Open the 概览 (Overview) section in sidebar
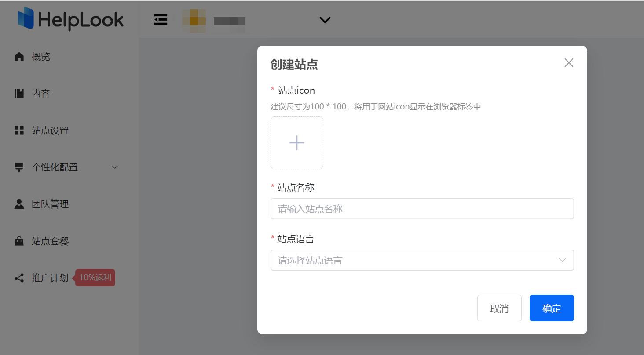Image resolution: width=644 pixels, height=355 pixels. click(x=40, y=56)
